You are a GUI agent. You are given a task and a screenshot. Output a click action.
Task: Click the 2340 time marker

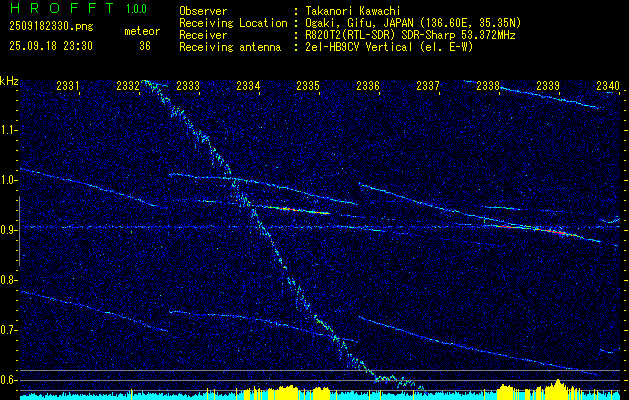pos(608,85)
